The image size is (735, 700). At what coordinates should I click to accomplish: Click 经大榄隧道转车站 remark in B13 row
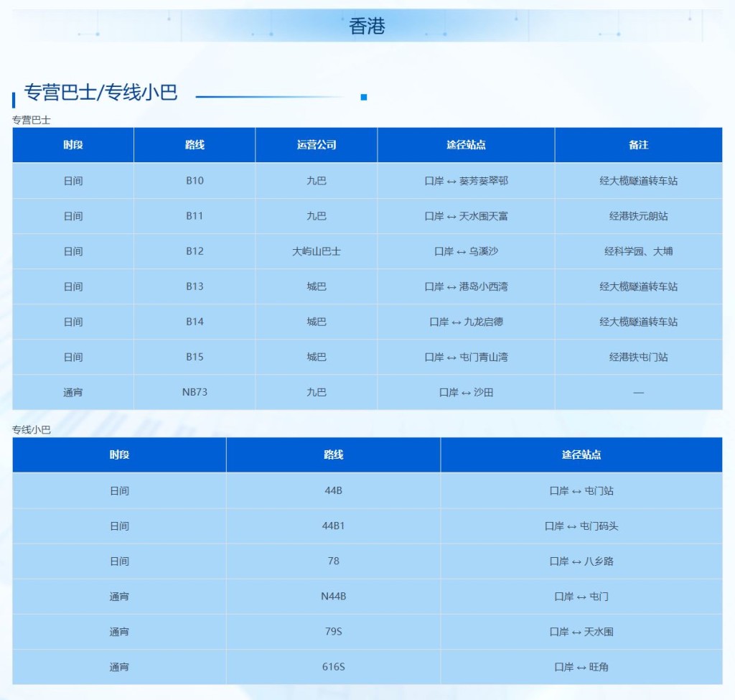pyautogui.click(x=638, y=286)
